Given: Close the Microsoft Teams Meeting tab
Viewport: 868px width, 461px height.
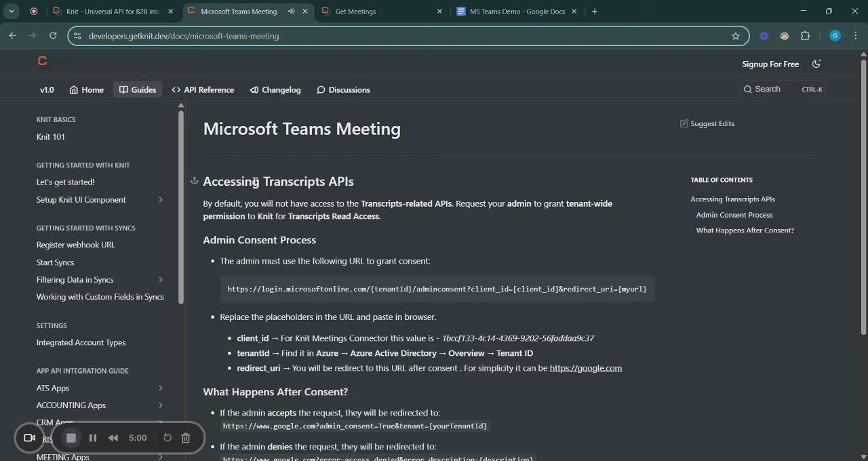Looking at the screenshot, I should point(305,12).
